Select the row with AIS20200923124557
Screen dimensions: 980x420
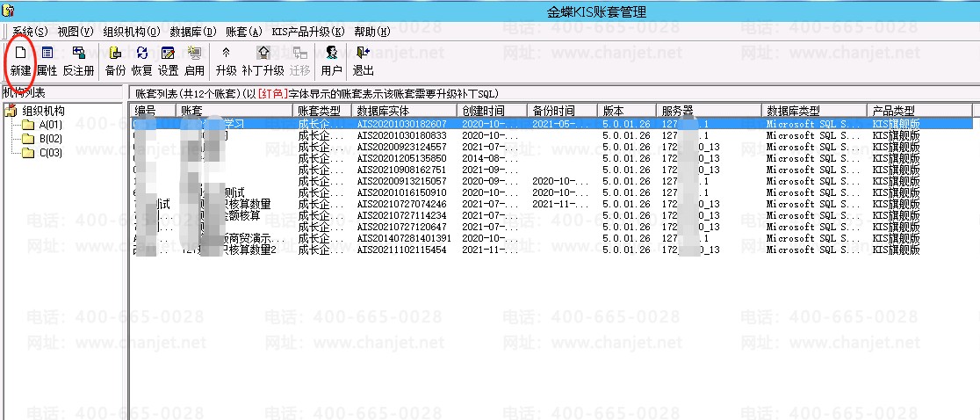551,147
